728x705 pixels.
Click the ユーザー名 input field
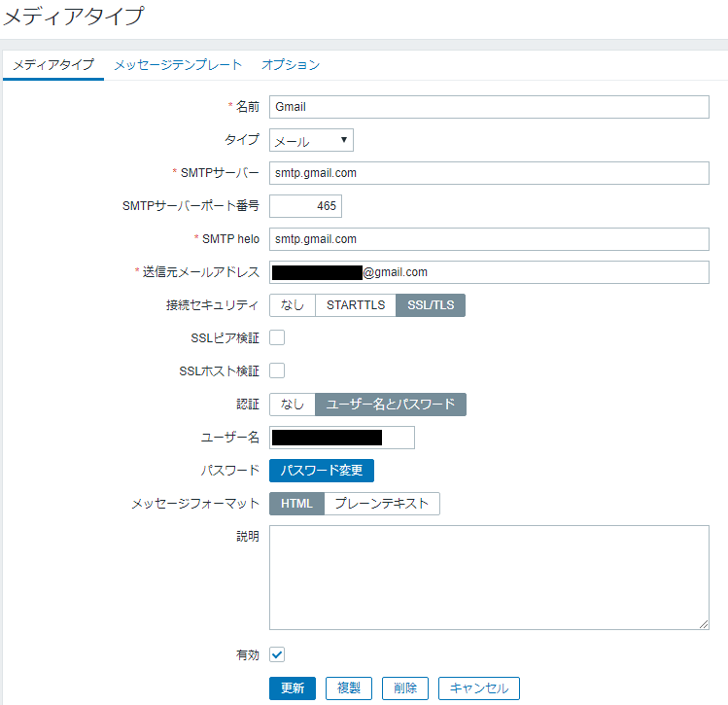point(342,438)
